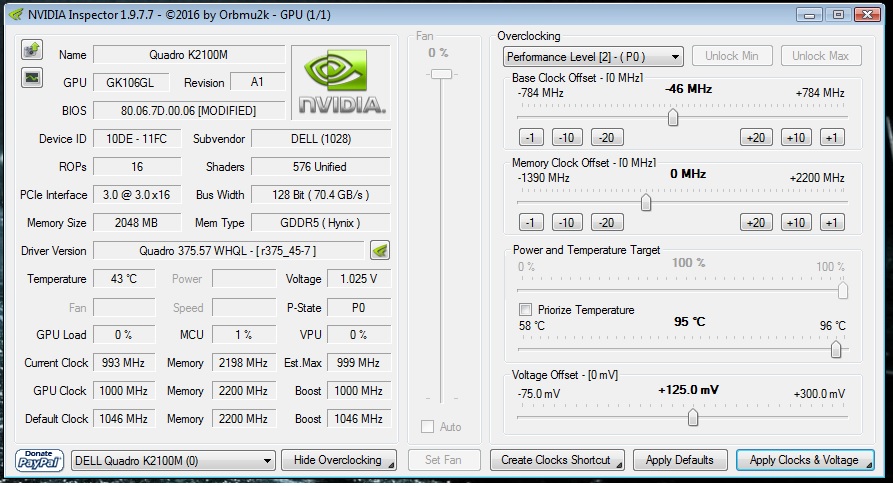
Task: Click the P-State value P0
Action: (359, 308)
